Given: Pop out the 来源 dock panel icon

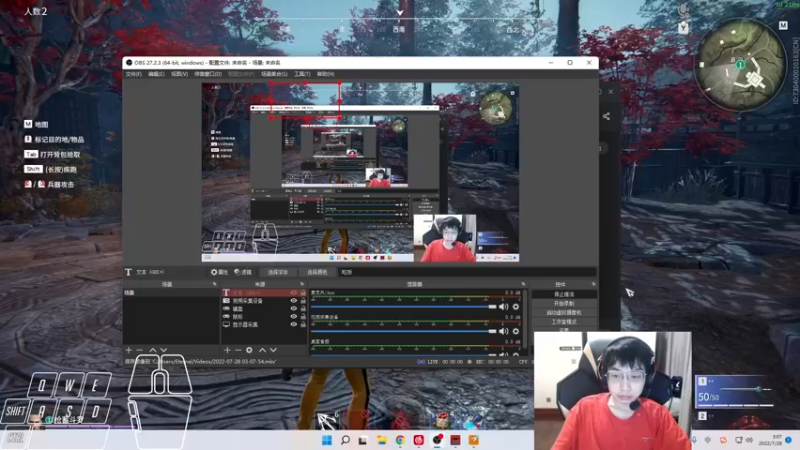Looking at the screenshot, I should 302,284.
